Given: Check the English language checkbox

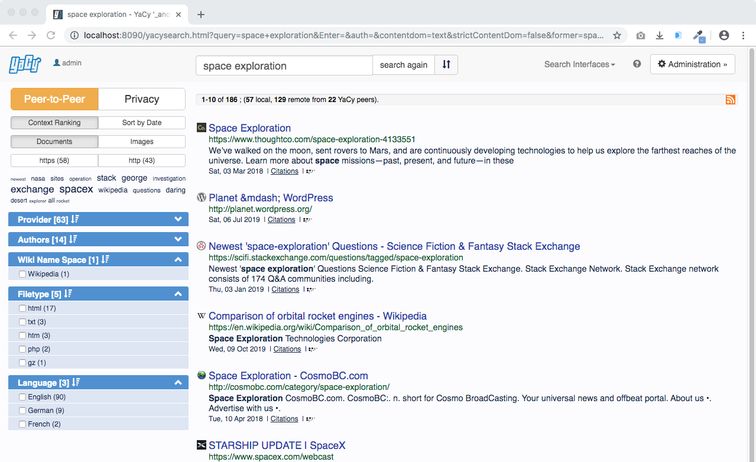Looking at the screenshot, I should (22, 397).
